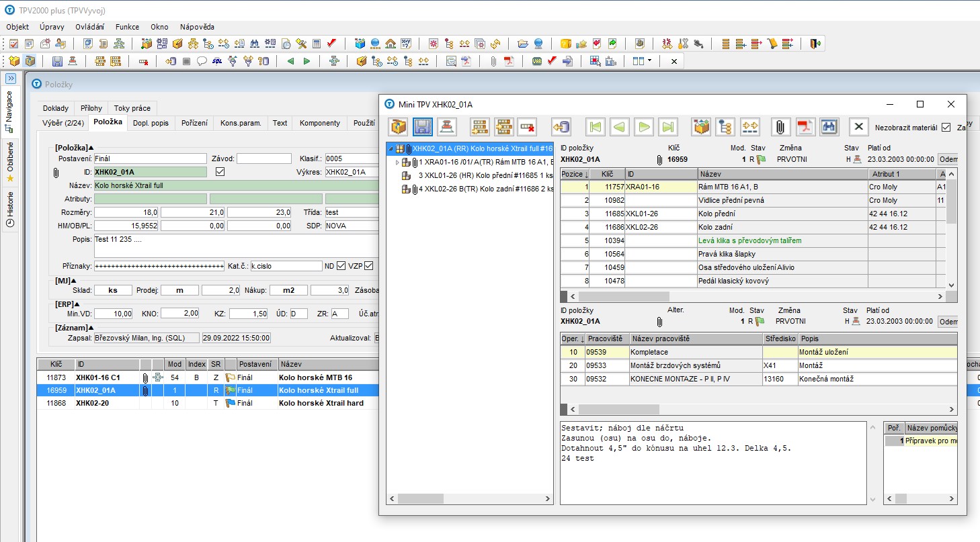Screen dimensions: 980x542
Task: Go to first record in Mini TPV
Action: coord(596,127)
